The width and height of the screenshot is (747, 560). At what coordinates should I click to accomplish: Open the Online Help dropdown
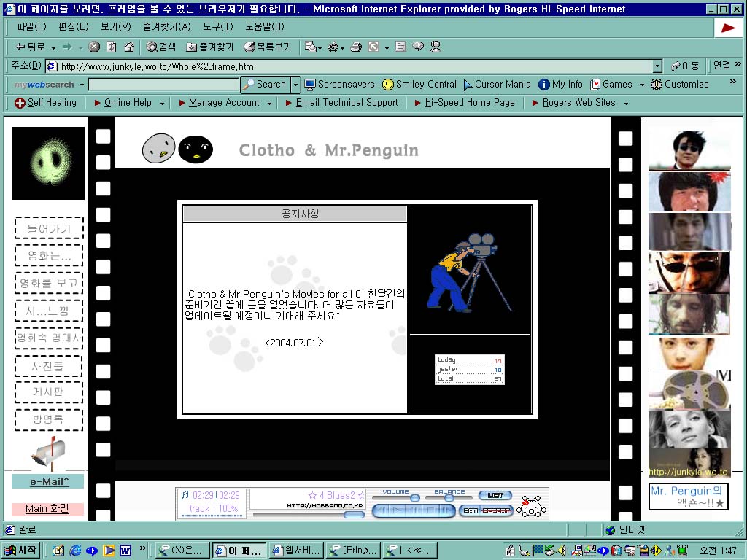162,104
